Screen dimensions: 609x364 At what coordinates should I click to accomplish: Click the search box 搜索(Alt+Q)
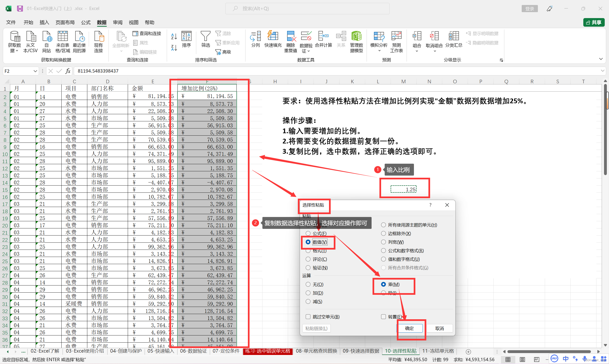click(307, 9)
